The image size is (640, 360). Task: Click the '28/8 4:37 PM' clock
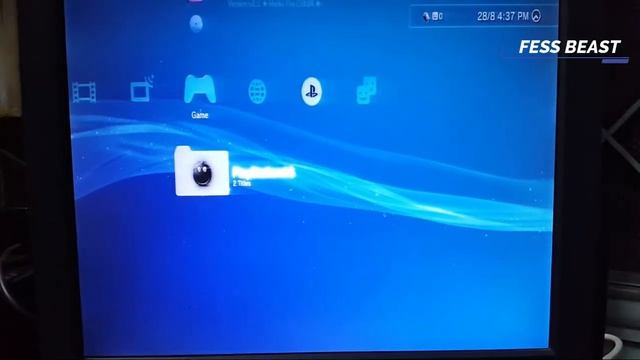[503, 16]
